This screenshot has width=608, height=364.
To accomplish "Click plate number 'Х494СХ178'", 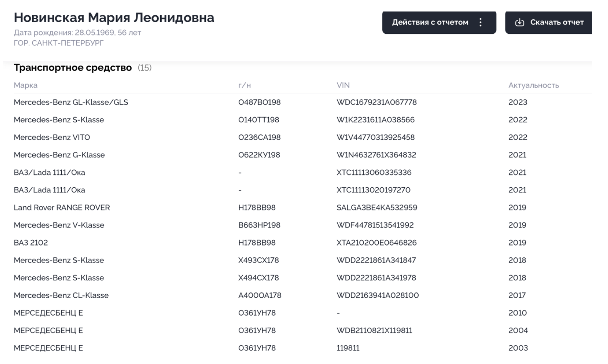I will 259,278.
